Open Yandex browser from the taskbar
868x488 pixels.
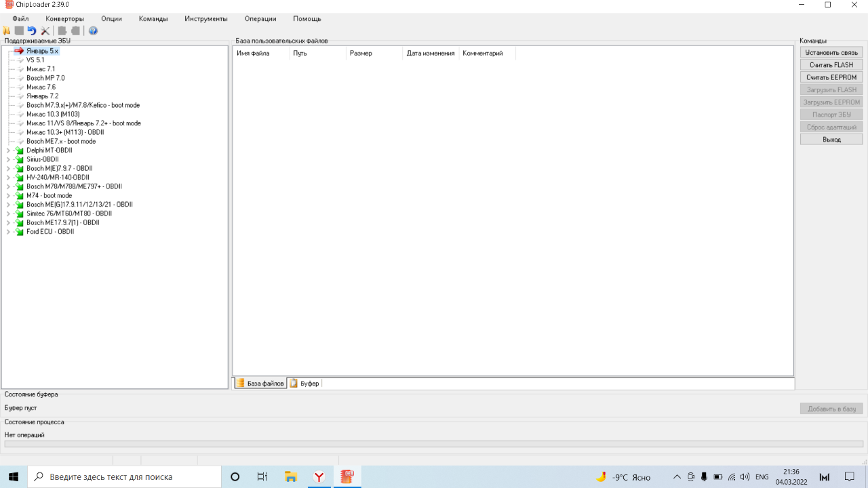(x=319, y=476)
